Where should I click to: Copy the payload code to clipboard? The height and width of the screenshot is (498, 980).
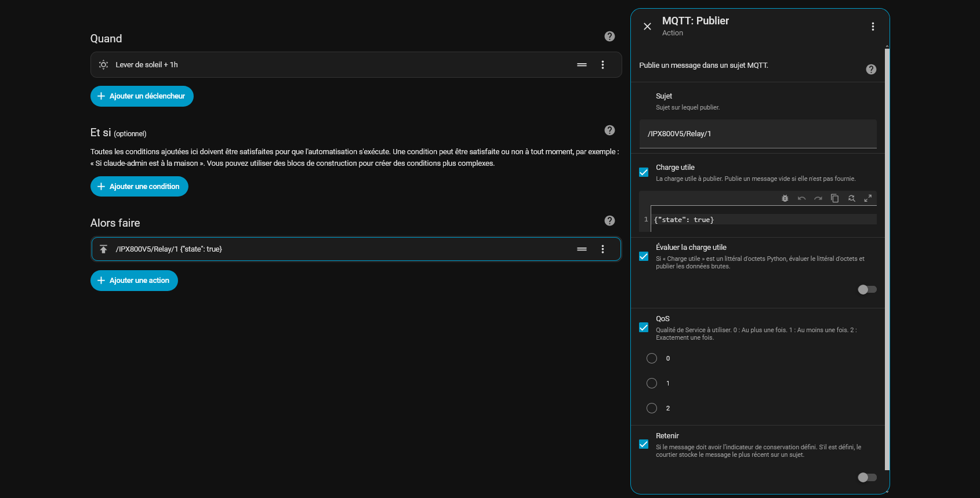click(x=834, y=198)
